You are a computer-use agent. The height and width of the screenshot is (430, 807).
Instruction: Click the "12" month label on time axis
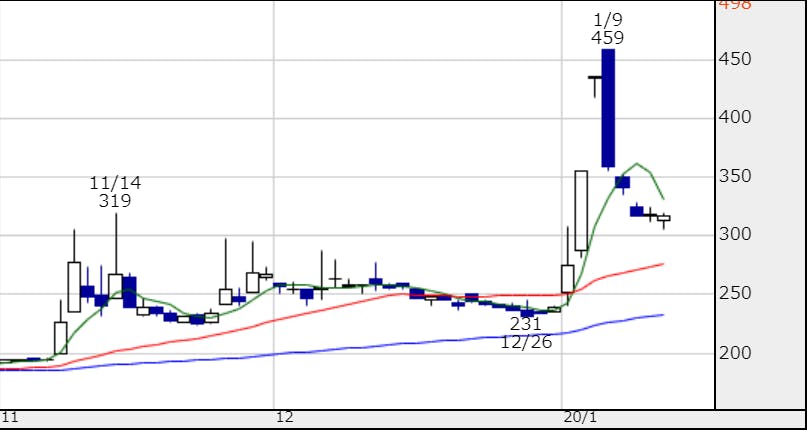click(287, 417)
